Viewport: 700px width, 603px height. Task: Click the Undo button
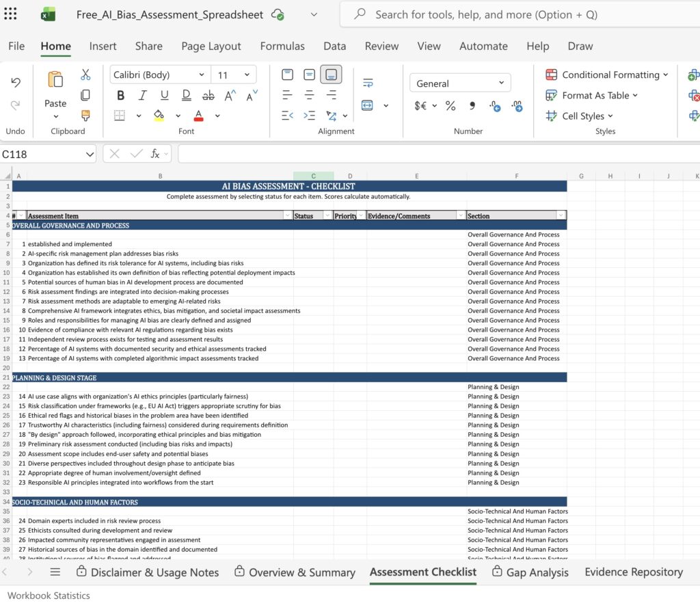click(x=15, y=81)
